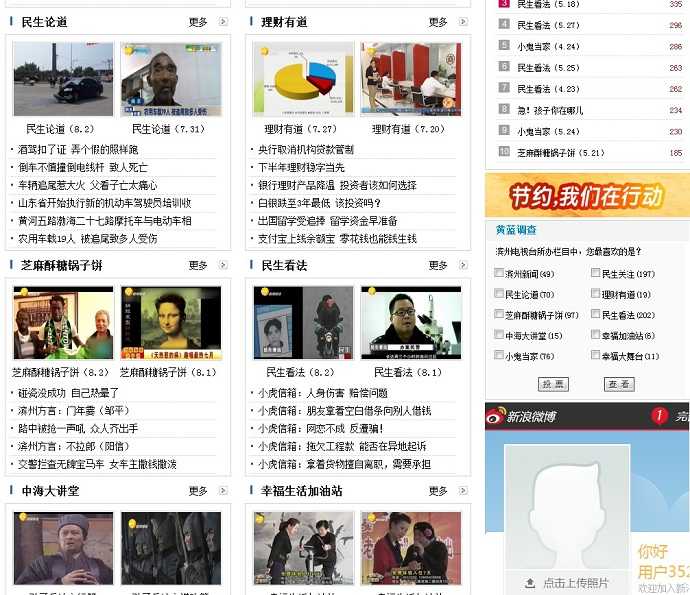Open ranking entry 急!孩子你在哪儿
Screen dimensions: 690x595
[550, 110]
